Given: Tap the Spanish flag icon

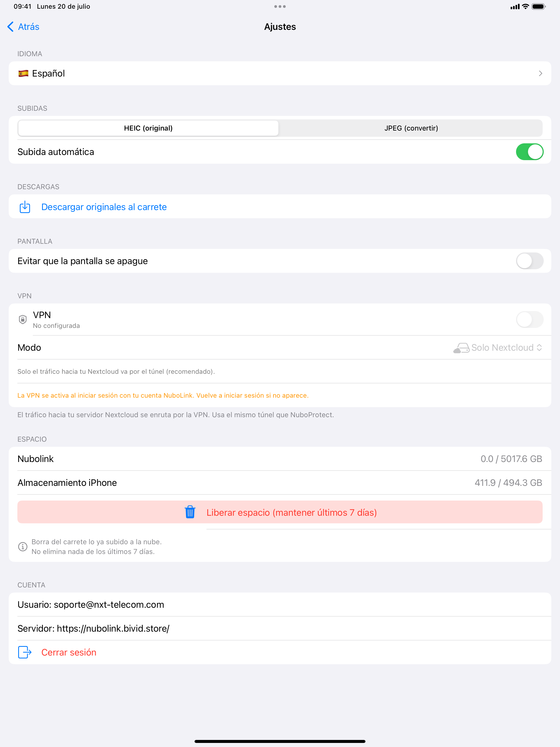Looking at the screenshot, I should pyautogui.click(x=23, y=73).
